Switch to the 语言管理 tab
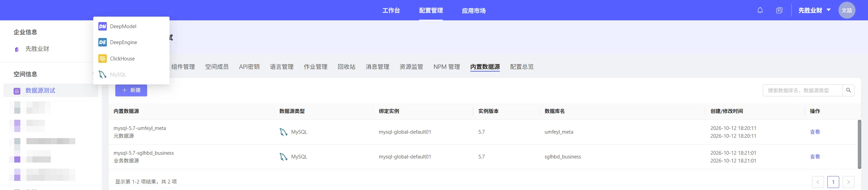This screenshot has width=868, height=190. (282, 67)
